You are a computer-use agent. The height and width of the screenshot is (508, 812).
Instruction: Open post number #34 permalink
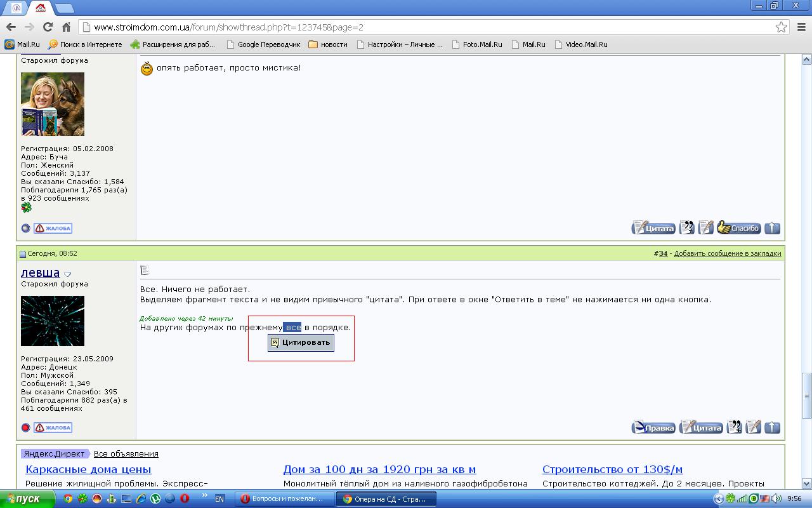tap(660, 253)
